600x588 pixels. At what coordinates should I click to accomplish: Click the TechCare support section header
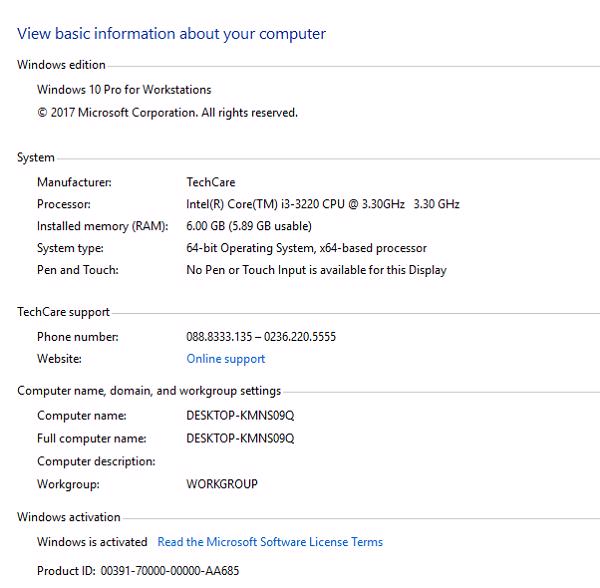coord(64,312)
